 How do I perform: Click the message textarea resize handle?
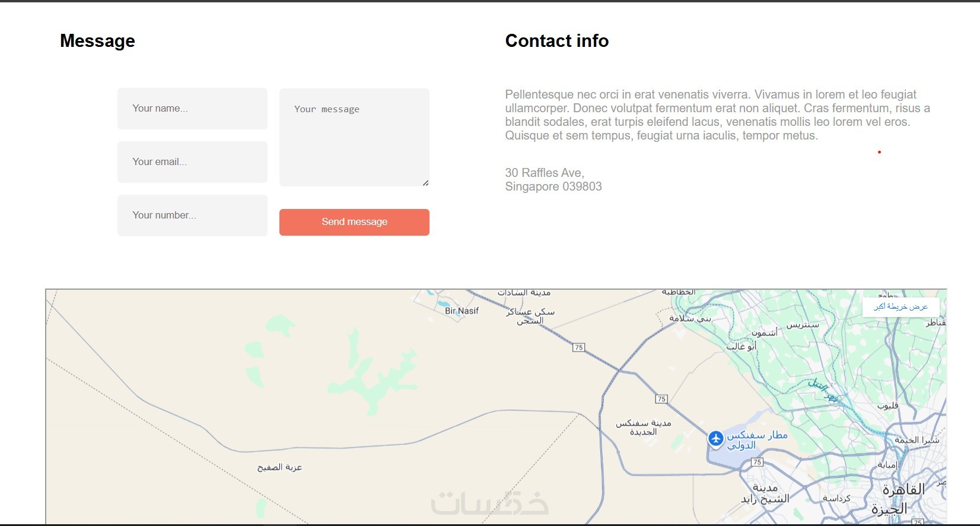(426, 183)
